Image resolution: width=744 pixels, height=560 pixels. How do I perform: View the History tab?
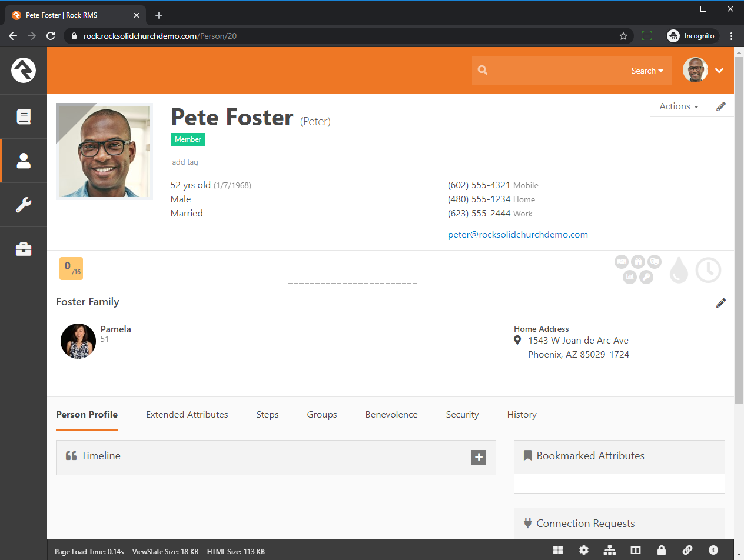pyautogui.click(x=522, y=415)
